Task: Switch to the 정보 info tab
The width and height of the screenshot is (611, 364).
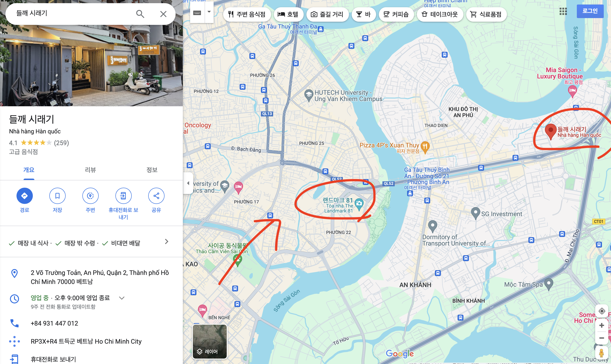Action: pos(152,170)
